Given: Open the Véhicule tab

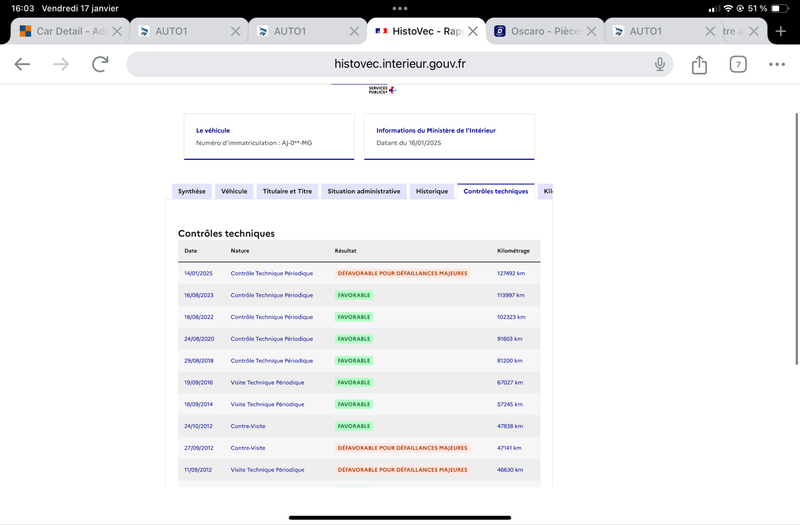Looking at the screenshot, I should (234, 191).
